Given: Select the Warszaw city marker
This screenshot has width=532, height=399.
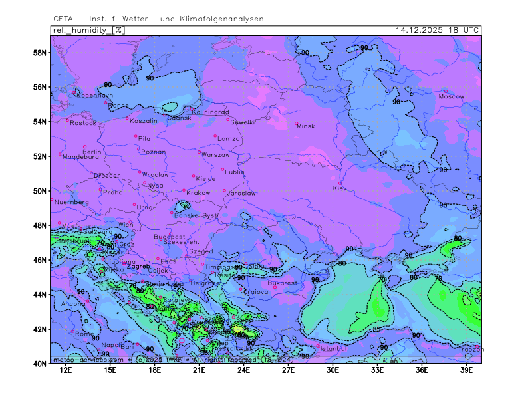Looking at the screenshot, I should (199, 152).
